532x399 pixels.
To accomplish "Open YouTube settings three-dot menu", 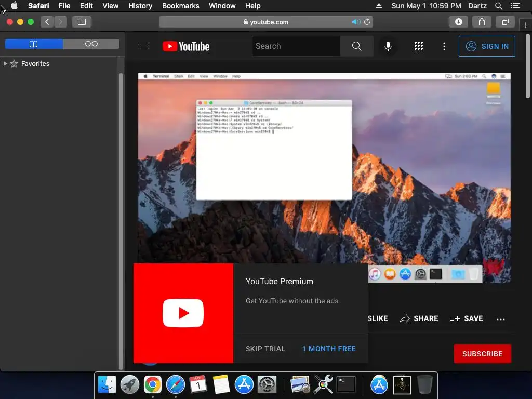I will 444,46.
